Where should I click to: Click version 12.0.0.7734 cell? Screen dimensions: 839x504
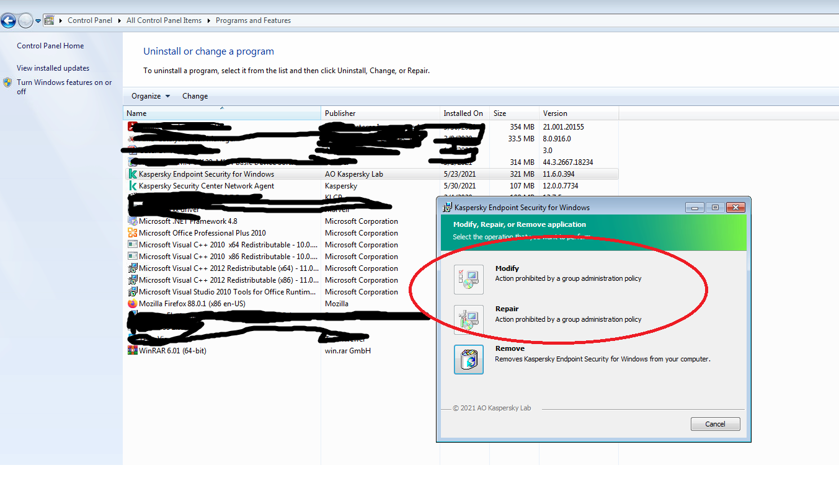[x=561, y=186]
